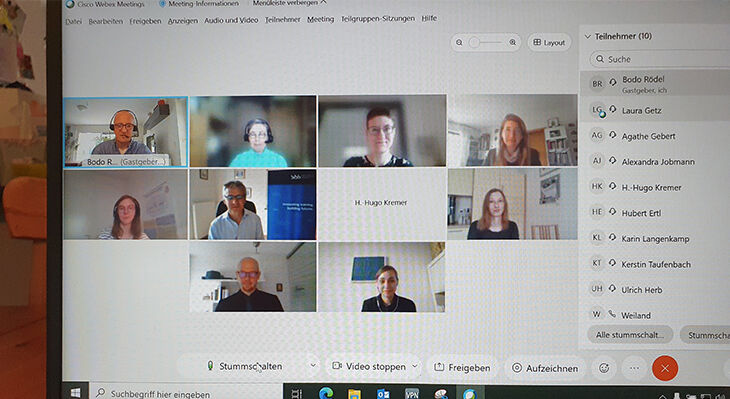Click the Windows Start button

pyautogui.click(x=76, y=392)
